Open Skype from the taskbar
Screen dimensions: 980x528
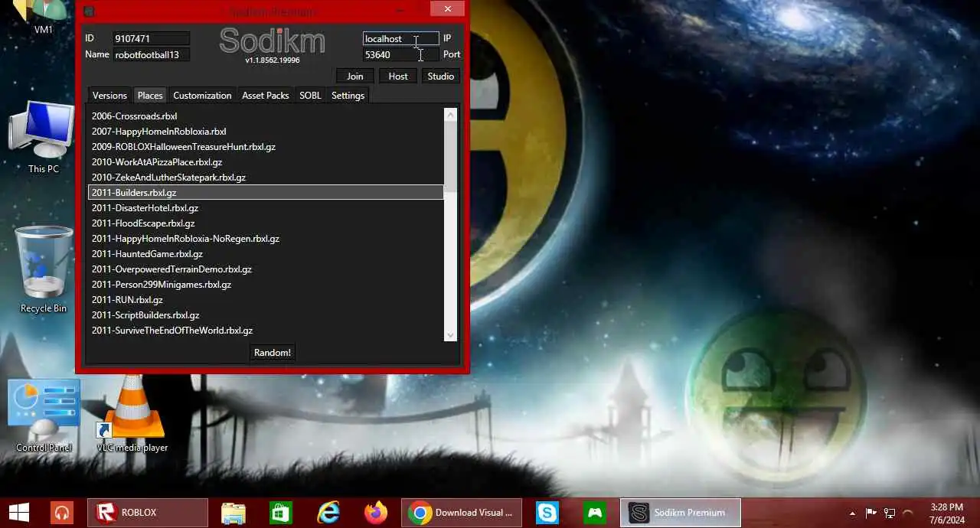coord(547,513)
